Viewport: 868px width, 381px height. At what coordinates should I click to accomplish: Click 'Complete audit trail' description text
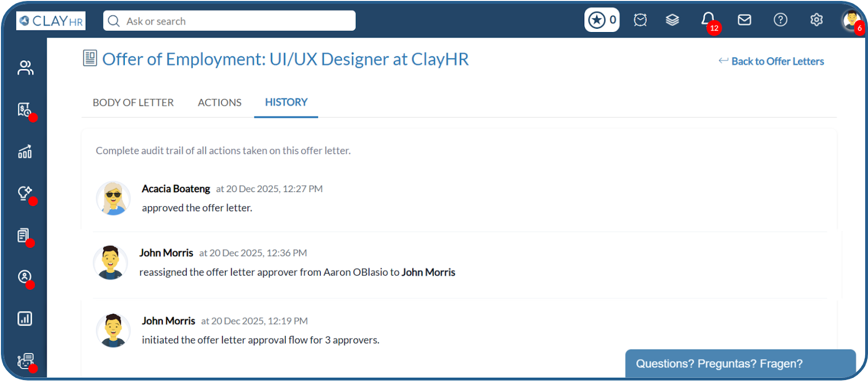click(x=223, y=151)
